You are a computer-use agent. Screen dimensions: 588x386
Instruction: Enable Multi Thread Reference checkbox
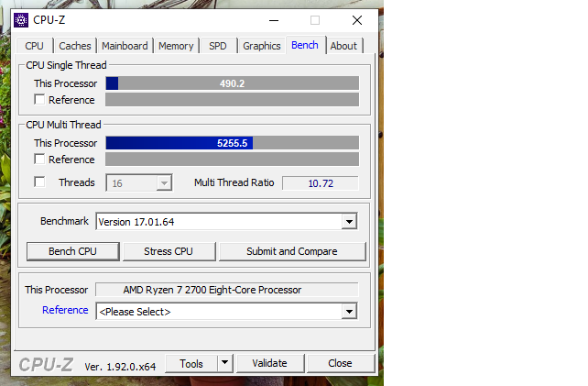click(39, 160)
